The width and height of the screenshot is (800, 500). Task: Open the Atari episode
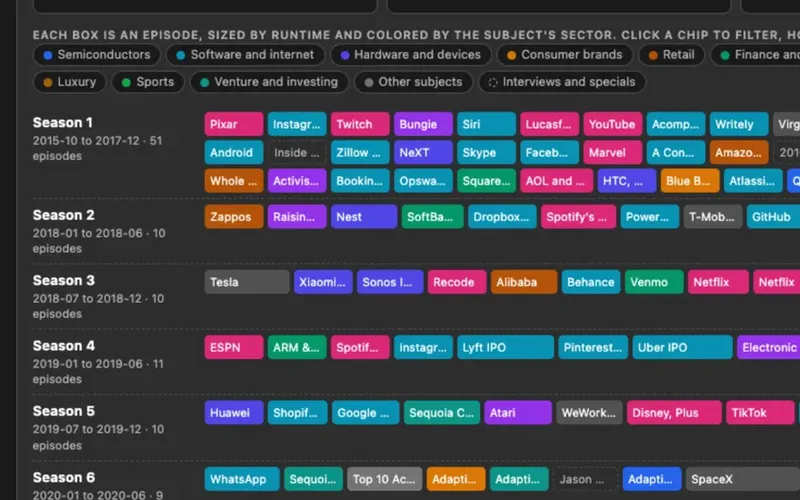[x=518, y=413]
